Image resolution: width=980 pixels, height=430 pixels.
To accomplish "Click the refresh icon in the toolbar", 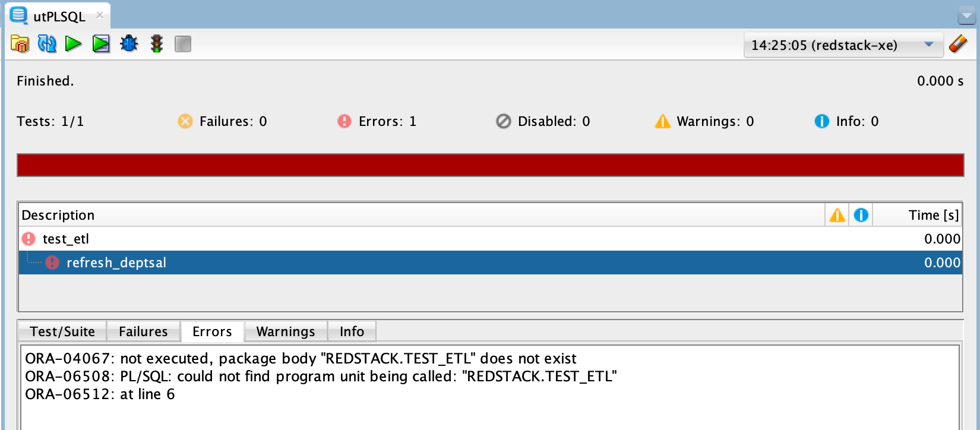I will pos(47,44).
